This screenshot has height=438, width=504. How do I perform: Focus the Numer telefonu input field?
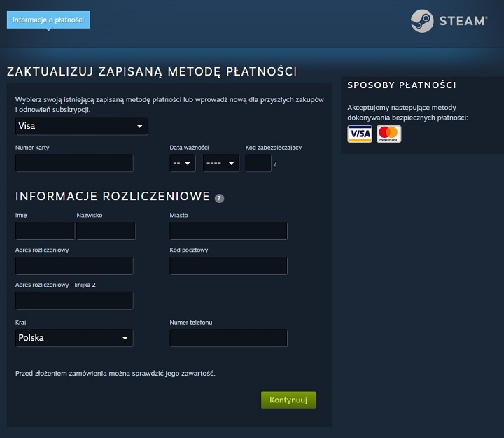(228, 338)
